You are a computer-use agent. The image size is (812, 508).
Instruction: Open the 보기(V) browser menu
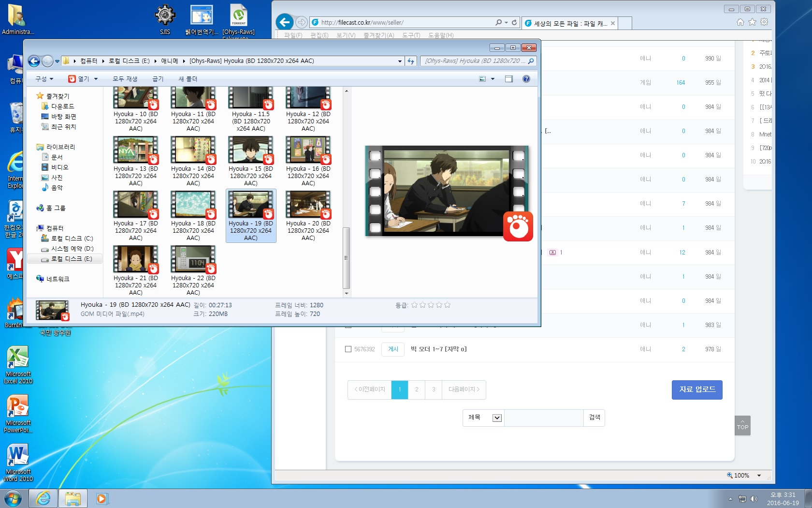346,35
